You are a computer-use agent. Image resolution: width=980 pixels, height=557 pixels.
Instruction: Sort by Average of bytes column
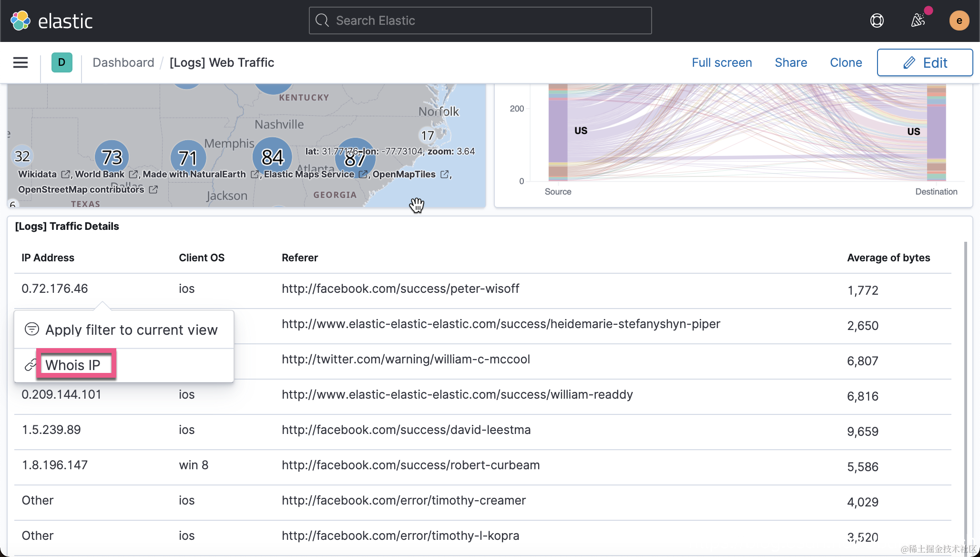[x=888, y=258]
